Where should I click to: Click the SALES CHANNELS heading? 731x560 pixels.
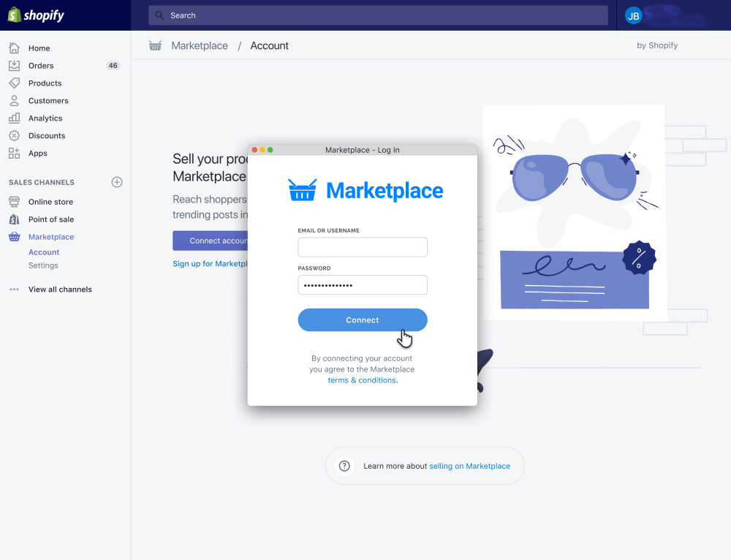42,182
